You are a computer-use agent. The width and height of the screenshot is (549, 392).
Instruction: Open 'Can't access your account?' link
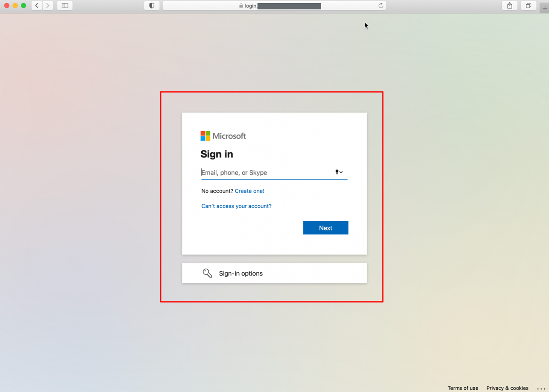(236, 206)
